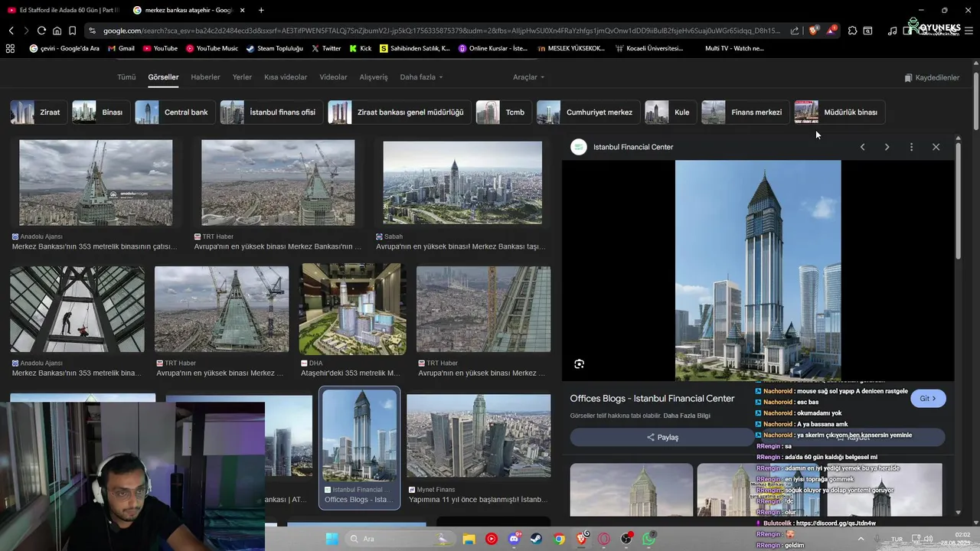Screen dimensions: 980x551
Task: Search with Google Lens icon on preview
Action: point(580,364)
